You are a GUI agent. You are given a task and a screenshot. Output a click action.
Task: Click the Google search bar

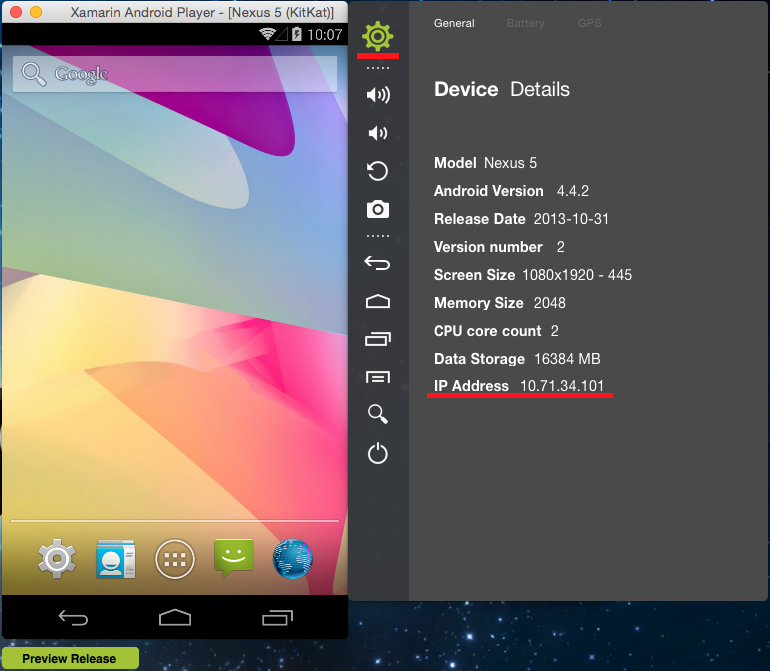pos(175,74)
